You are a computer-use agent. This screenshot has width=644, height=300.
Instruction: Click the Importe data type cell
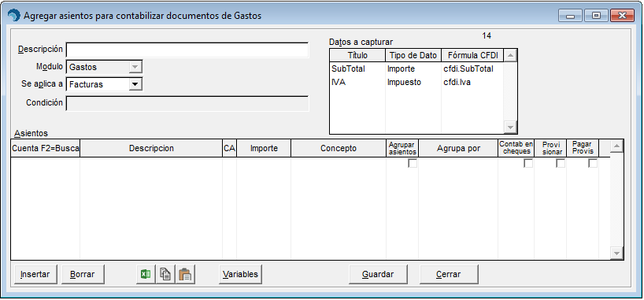tap(413, 69)
